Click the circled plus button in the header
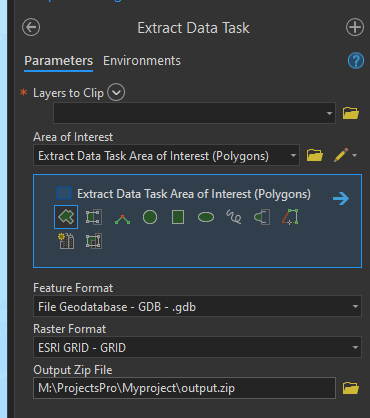The image size is (370, 418). [x=355, y=27]
